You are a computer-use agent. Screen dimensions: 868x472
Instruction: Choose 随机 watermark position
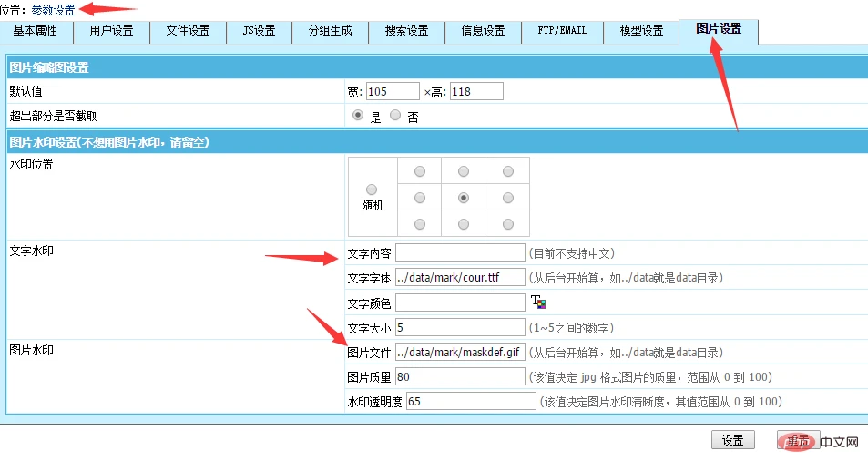coord(372,190)
